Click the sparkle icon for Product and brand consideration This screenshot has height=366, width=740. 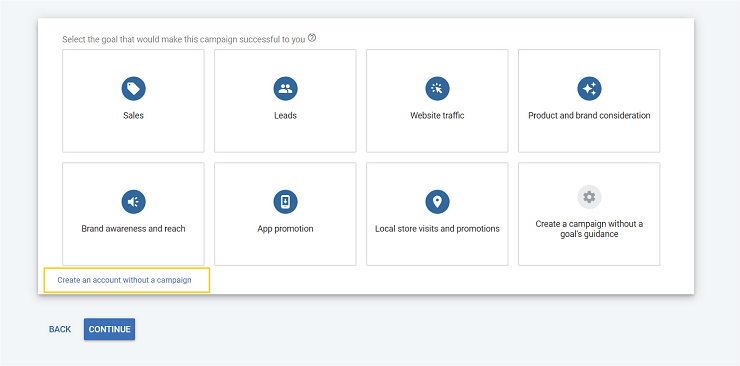(x=589, y=89)
